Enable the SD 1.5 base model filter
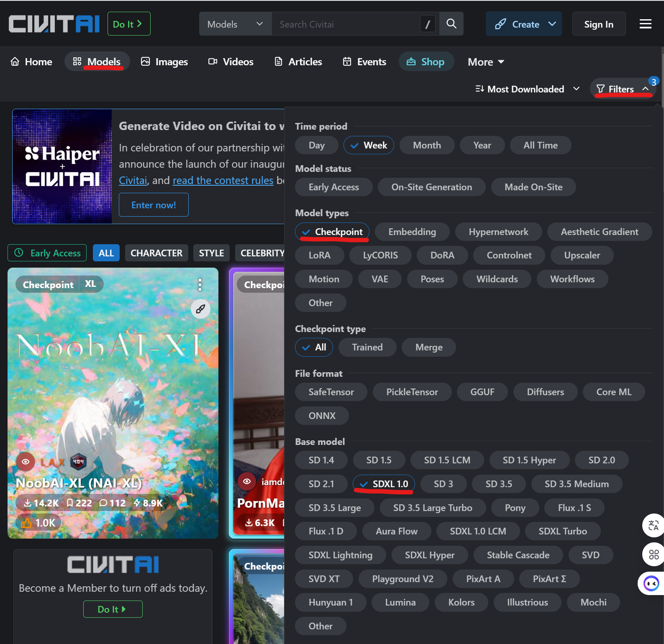The image size is (664, 644). [379, 460]
